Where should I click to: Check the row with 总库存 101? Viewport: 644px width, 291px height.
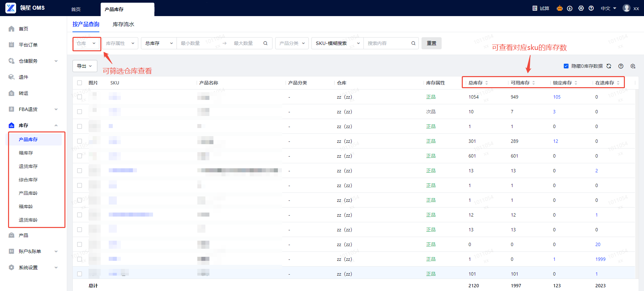coord(80,274)
